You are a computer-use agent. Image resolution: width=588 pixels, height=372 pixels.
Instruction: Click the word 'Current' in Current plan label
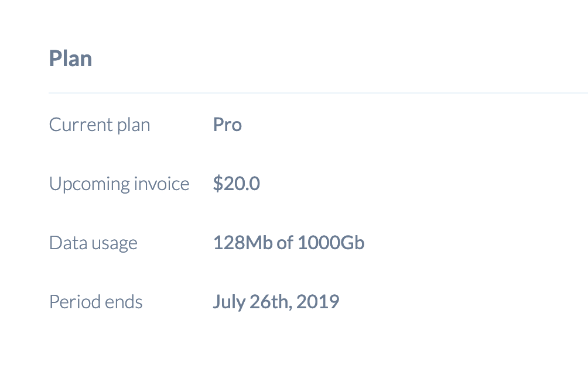pyautogui.click(x=81, y=125)
